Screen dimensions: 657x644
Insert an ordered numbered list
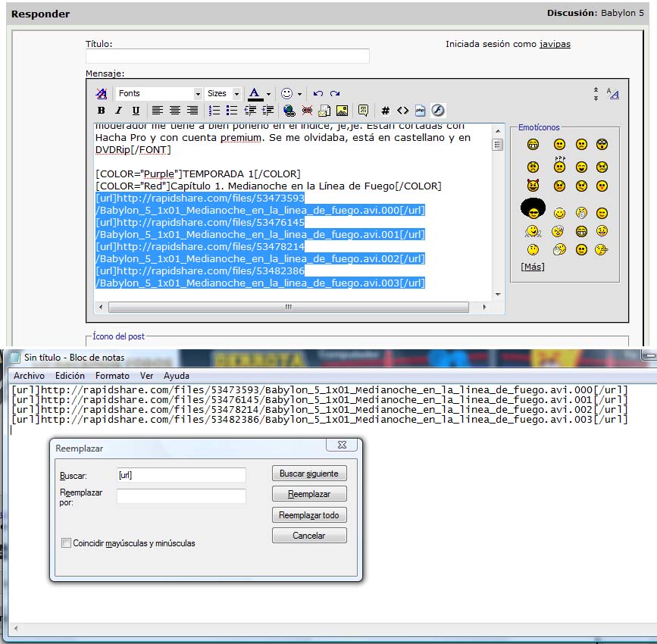click(x=214, y=111)
